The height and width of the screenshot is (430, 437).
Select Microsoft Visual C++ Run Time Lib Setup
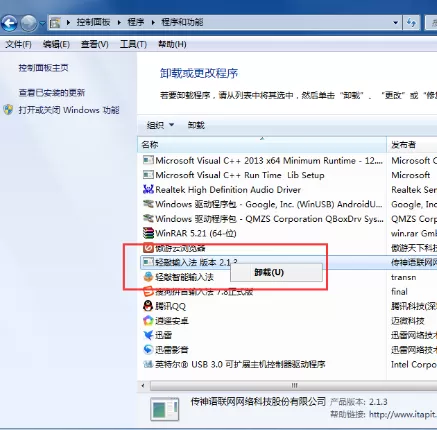click(x=240, y=175)
